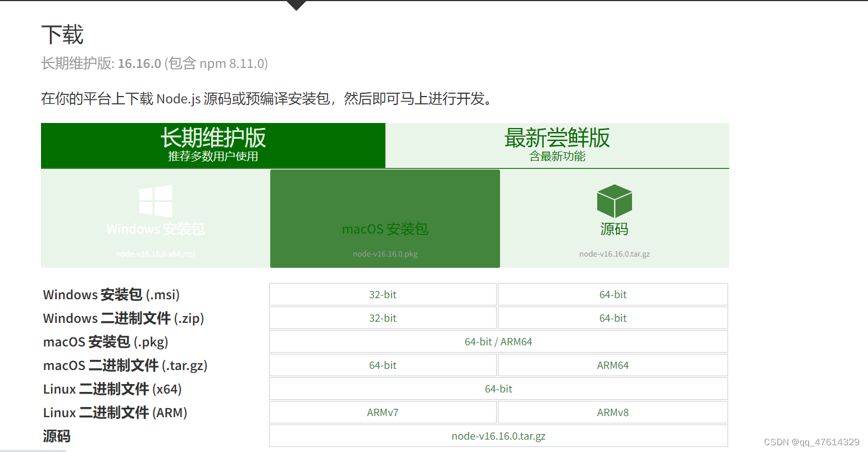Click the Windows logo icon

[x=156, y=201]
